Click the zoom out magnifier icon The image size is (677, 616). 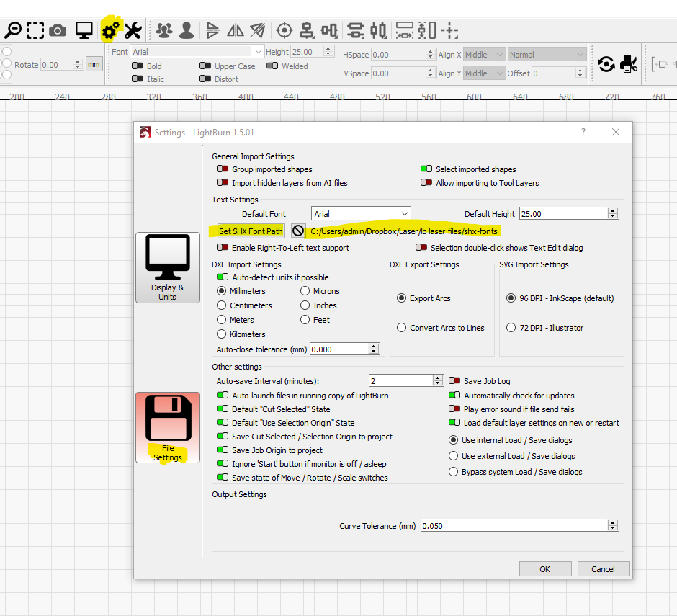click(x=13, y=30)
